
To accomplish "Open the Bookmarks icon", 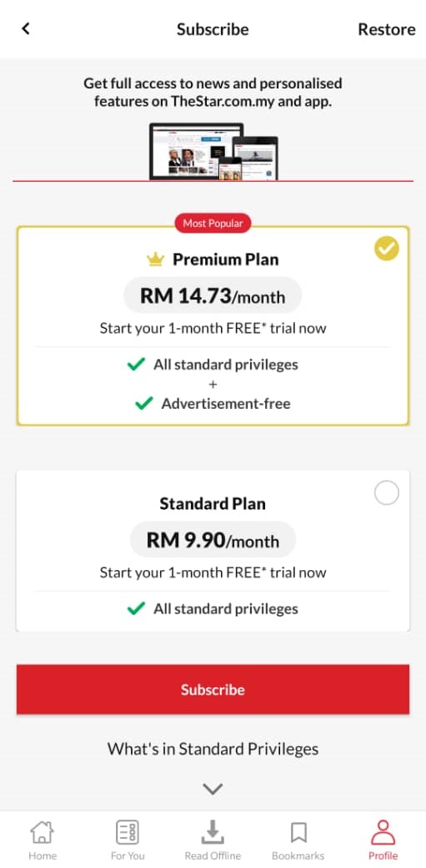I will coord(298,832).
